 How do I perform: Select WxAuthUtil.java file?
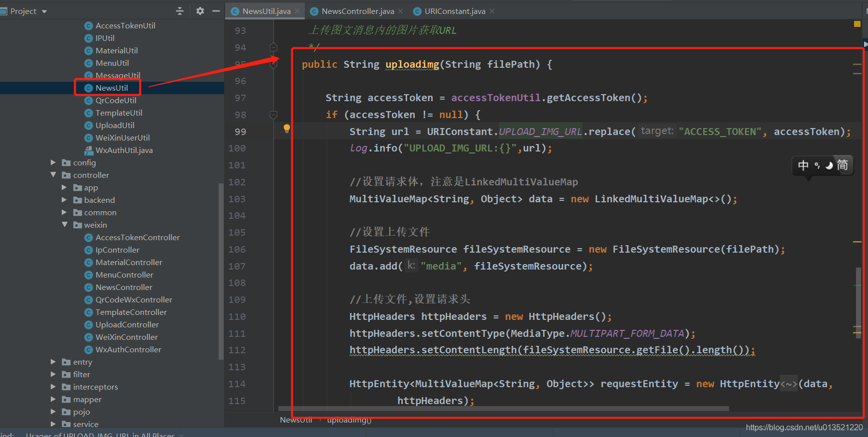coord(124,150)
